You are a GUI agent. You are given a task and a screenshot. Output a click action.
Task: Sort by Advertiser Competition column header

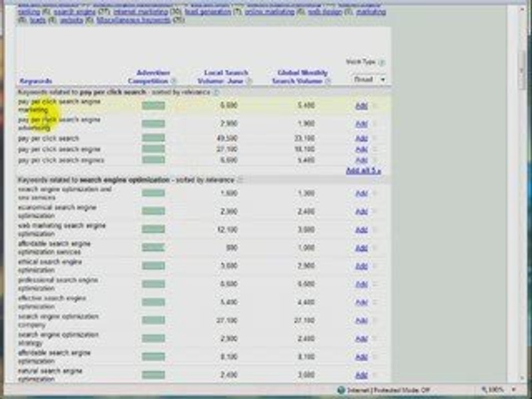coord(149,77)
